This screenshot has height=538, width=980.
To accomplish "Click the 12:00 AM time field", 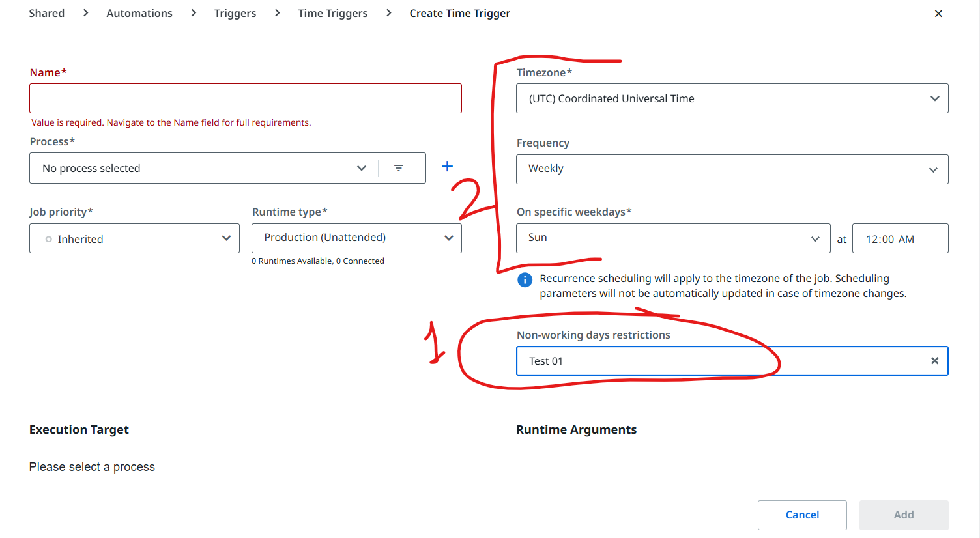I will coord(899,239).
